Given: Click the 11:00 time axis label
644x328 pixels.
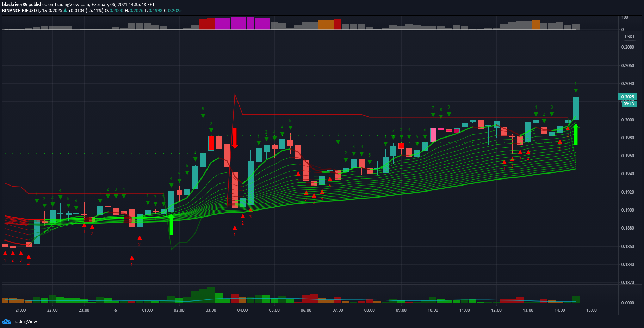Looking at the screenshot, I should 464,310.
